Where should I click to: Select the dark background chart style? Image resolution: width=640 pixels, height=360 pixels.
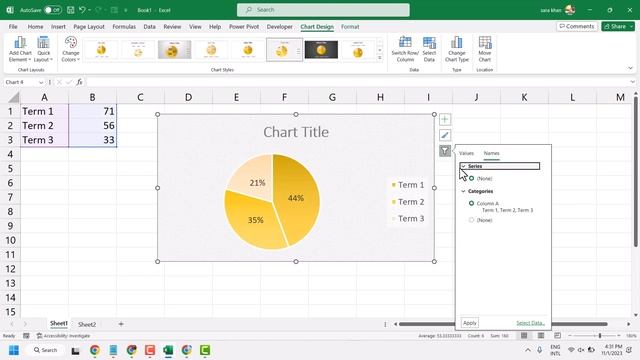pos(321,49)
